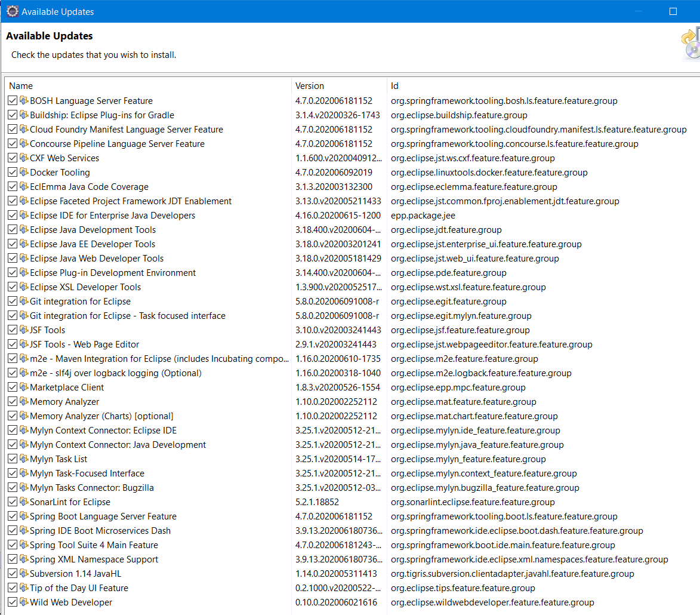The width and height of the screenshot is (700, 615).
Task: Click the Spring Boot Language Server icon
Action: tap(24, 516)
